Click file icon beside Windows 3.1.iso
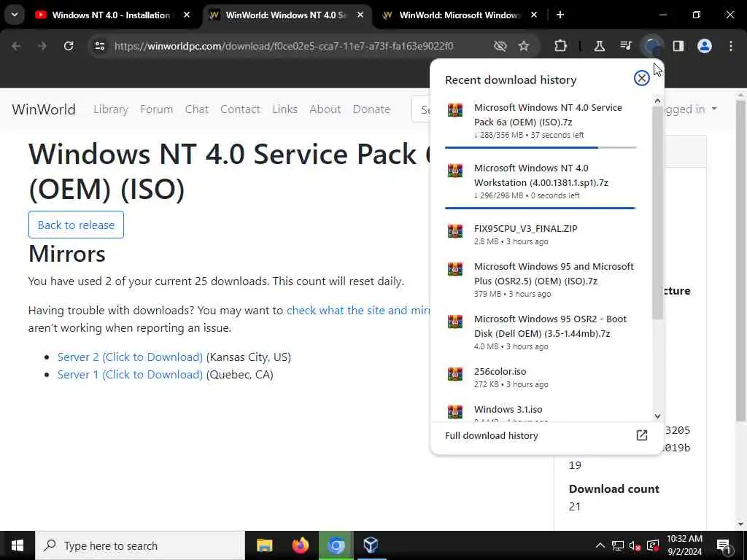 click(x=455, y=412)
